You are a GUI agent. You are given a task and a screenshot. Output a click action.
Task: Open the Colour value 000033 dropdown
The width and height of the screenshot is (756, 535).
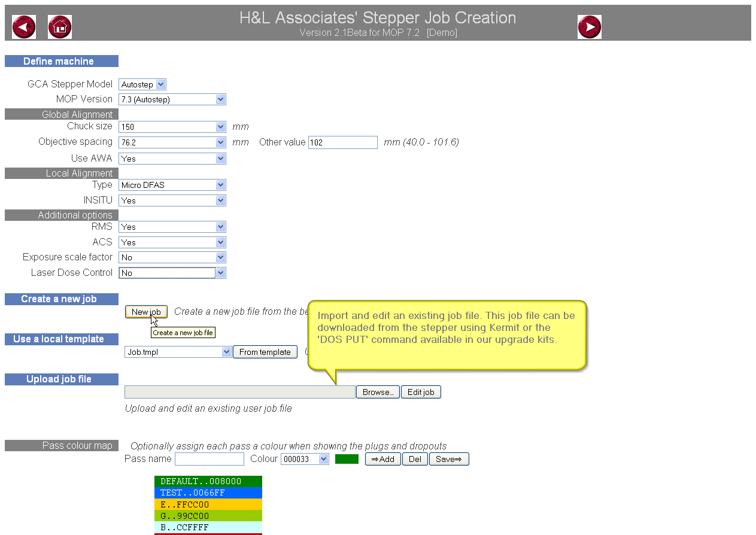click(x=305, y=459)
